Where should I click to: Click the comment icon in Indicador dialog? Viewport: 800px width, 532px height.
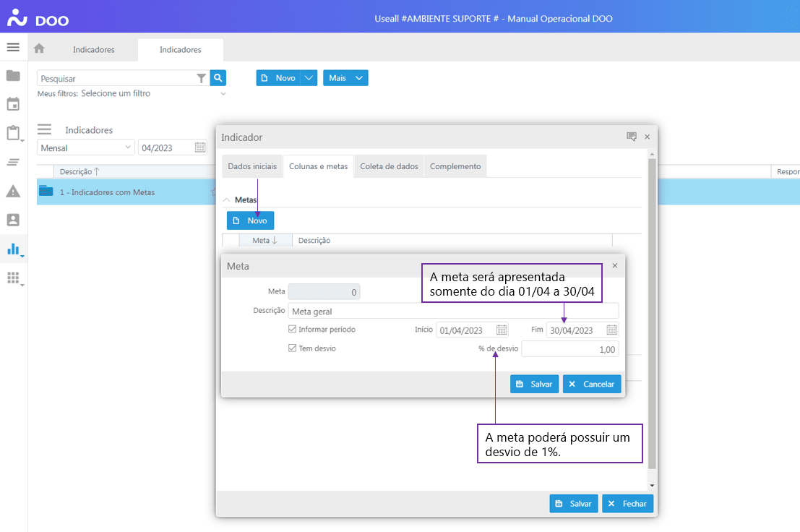631,137
